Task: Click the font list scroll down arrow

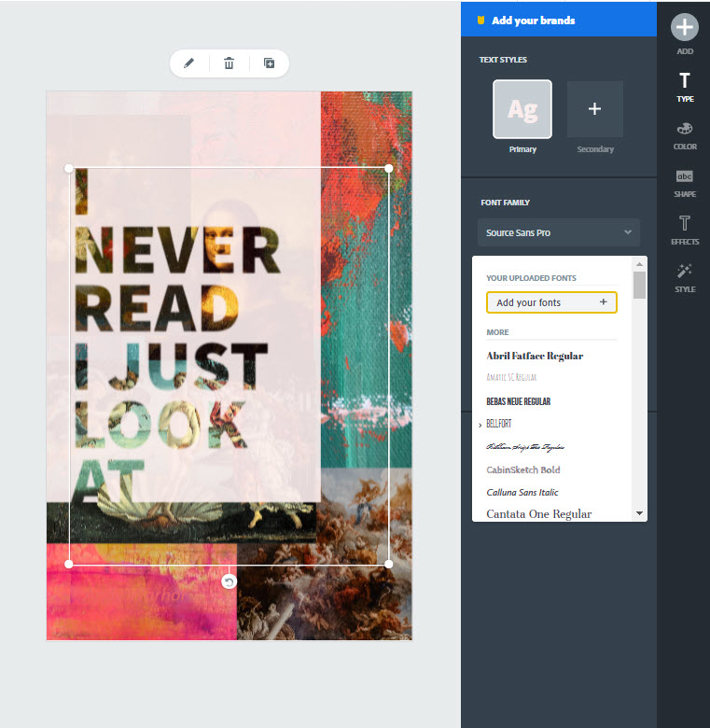Action: coord(639,513)
